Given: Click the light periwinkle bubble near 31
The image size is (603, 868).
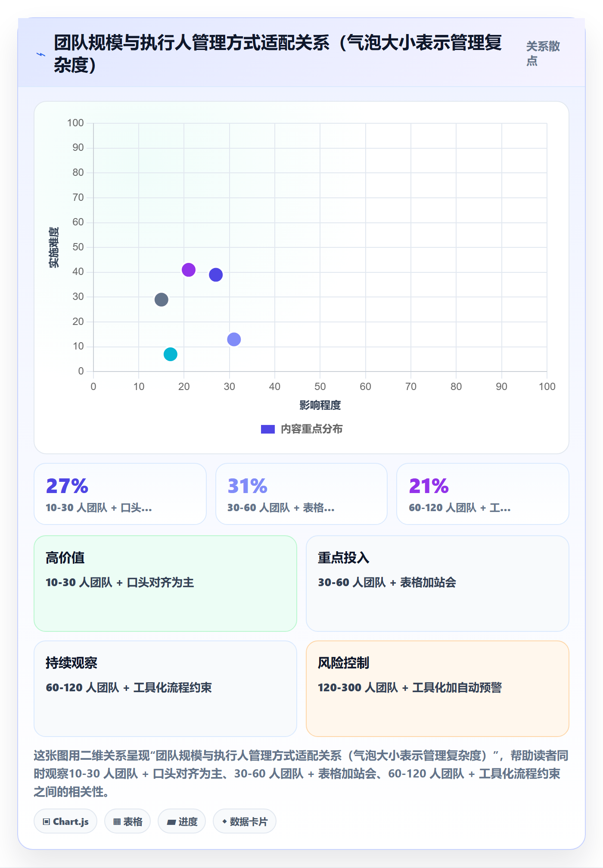Looking at the screenshot, I should tap(234, 340).
